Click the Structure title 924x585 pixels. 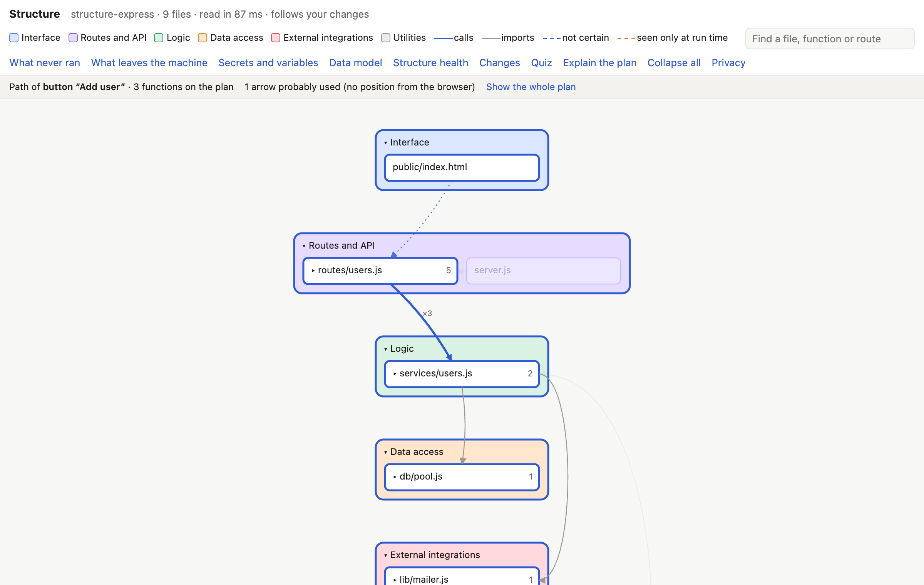(35, 14)
